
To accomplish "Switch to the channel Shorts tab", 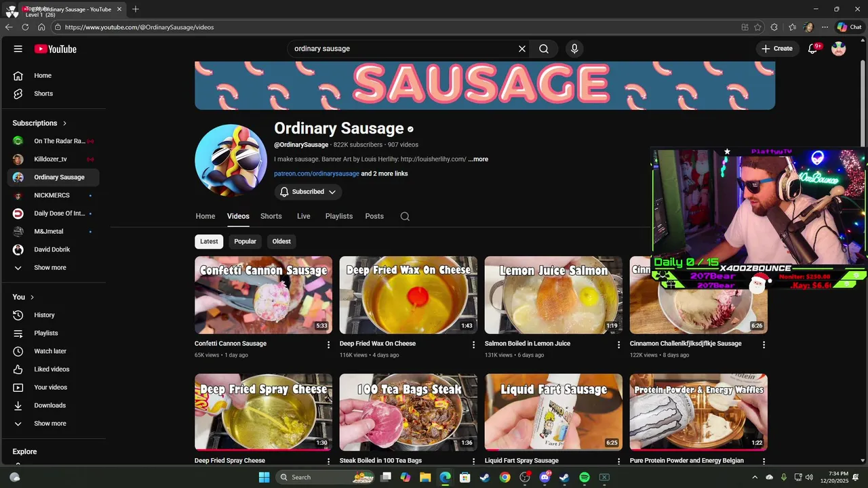I will point(271,216).
